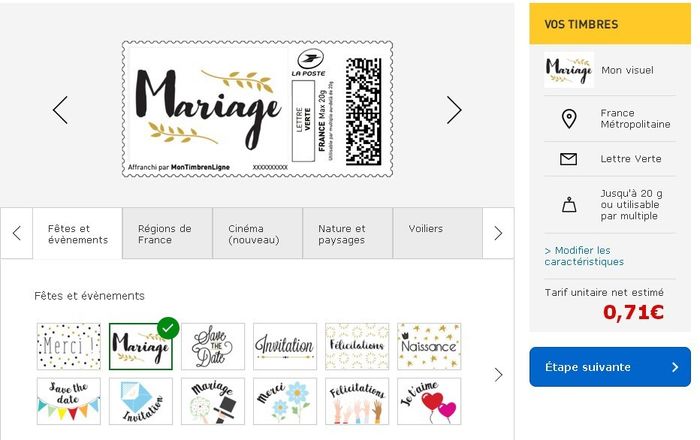This screenshot has width=700, height=440.
Task: Click the green checkmark on the Mariage design
Action: (x=168, y=328)
